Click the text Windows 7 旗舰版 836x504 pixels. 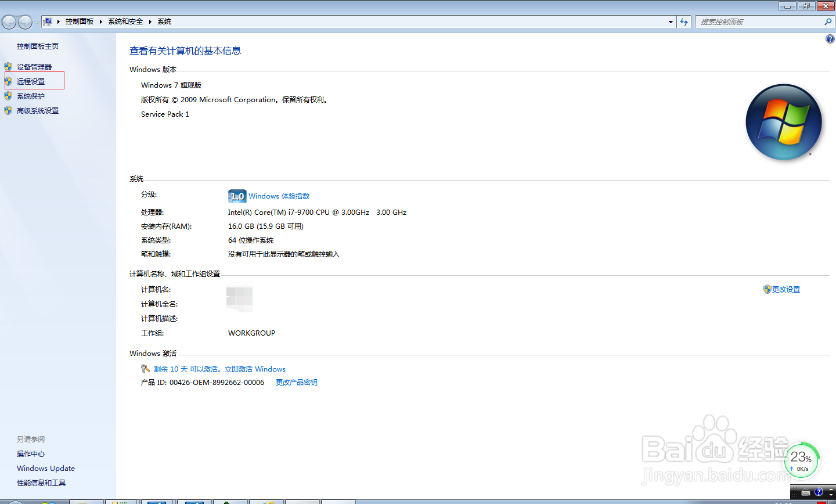coord(171,85)
